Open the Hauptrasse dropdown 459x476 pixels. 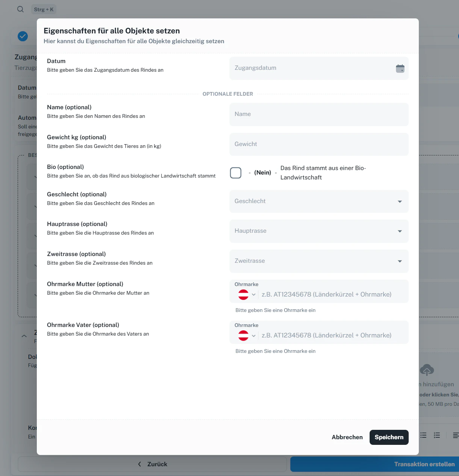319,231
